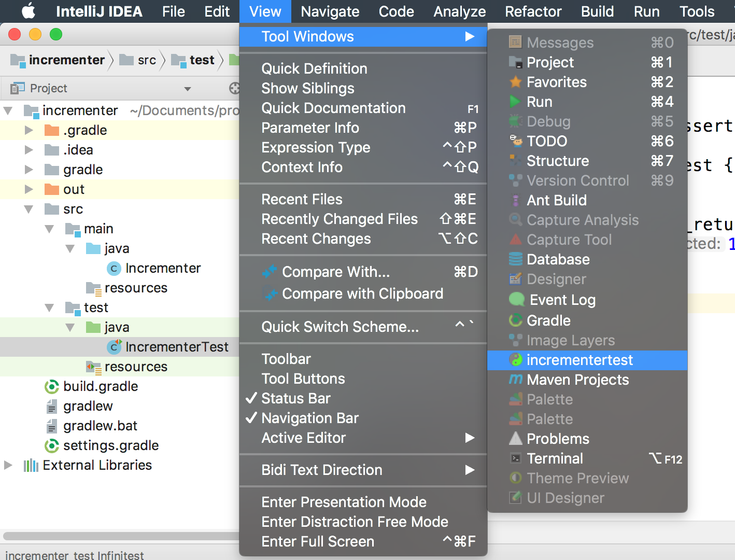The image size is (735, 560).
Task: Toggle Tool Buttons visibility
Action: pos(363,379)
